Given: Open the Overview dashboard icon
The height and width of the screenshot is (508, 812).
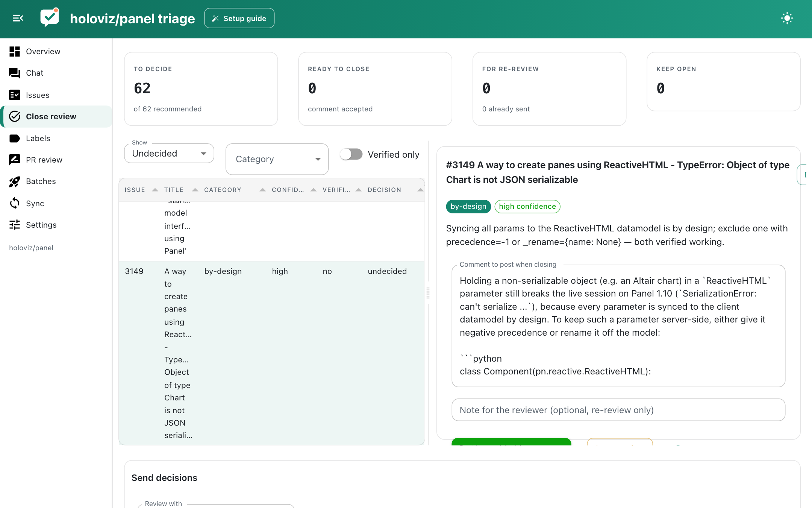Looking at the screenshot, I should (x=15, y=52).
